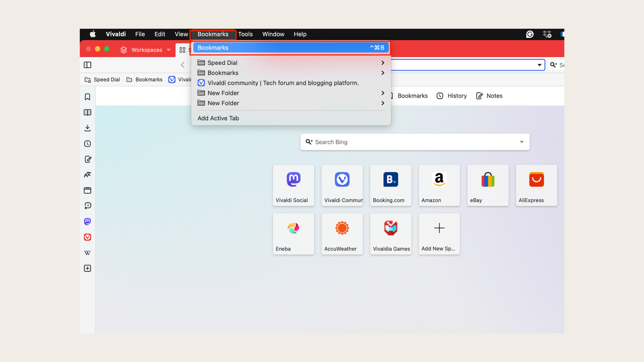The image size is (644, 362).
Task: Select Add Active Tab
Action: [x=218, y=118]
